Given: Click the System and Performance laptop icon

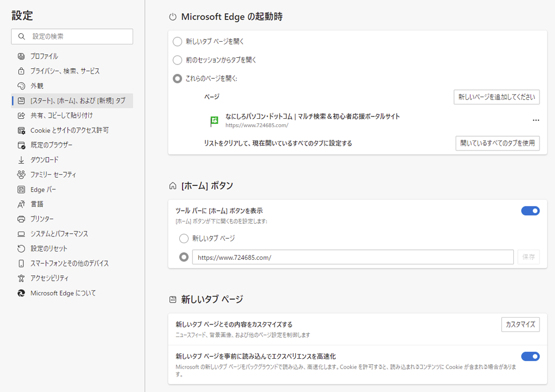Looking at the screenshot, I should point(21,234).
